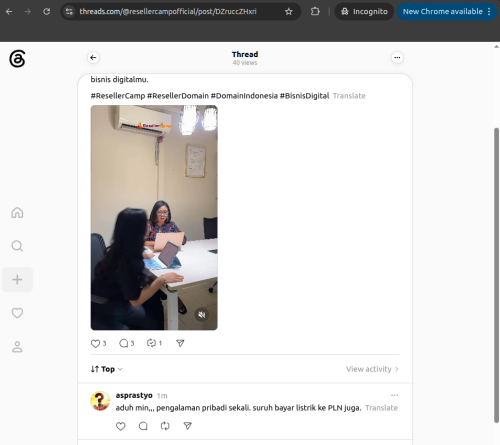500x445 pixels.
Task: Click the page vertical scrollbar
Action: tap(496, 275)
